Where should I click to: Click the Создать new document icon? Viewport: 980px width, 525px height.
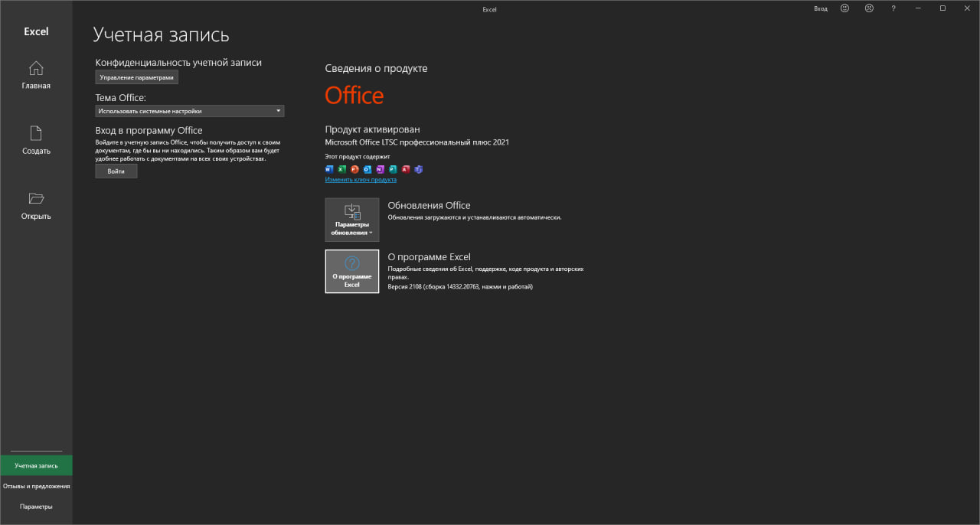pos(36,133)
